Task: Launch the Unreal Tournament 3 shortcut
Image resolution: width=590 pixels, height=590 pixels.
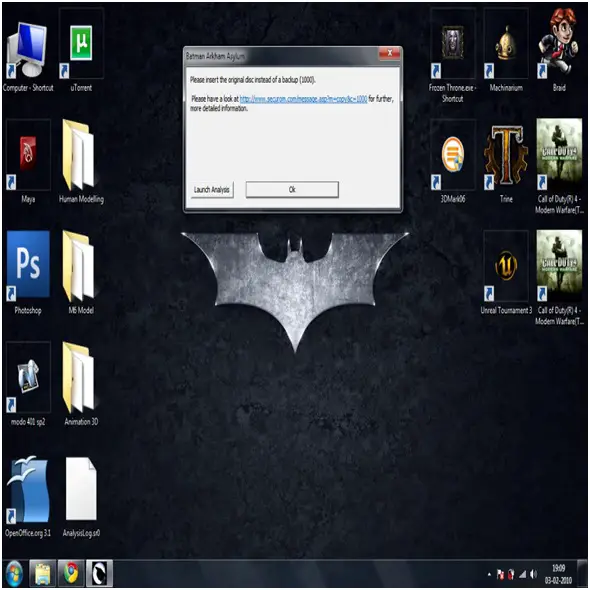Action: [x=506, y=273]
